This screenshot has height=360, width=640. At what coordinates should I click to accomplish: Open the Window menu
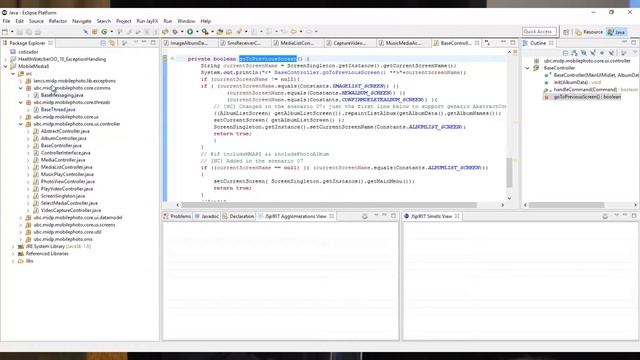coord(186,21)
